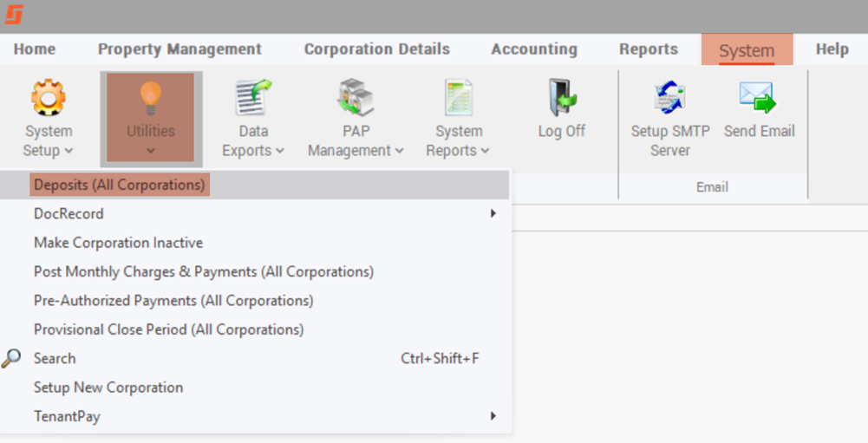Click the Utilities lightbulb icon
Viewport: 868px width, 443px height.
pos(151,98)
